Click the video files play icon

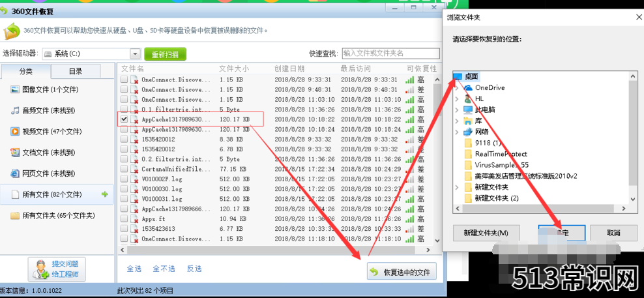[x=15, y=132]
